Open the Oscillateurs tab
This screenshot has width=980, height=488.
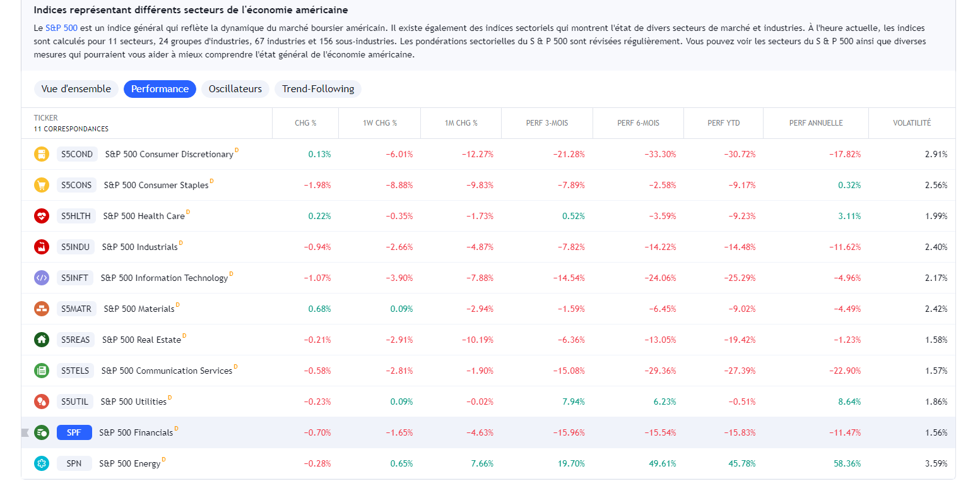tap(235, 89)
